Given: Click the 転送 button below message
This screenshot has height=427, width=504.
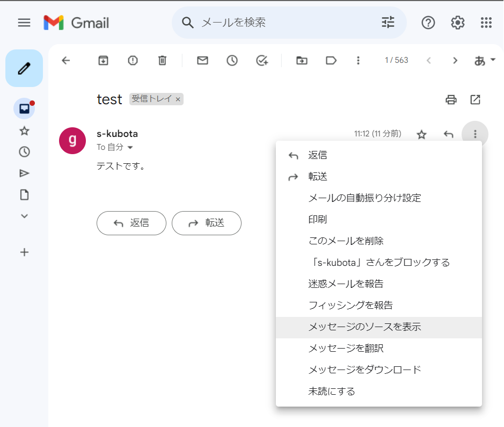Looking at the screenshot, I should 207,223.
